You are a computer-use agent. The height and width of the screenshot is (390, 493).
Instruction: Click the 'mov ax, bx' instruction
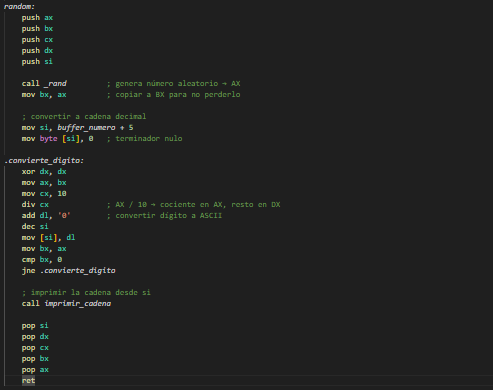click(44, 182)
